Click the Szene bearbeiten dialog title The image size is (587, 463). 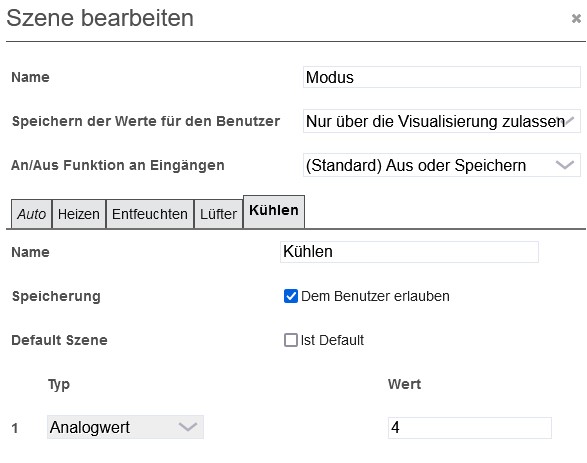[100, 18]
